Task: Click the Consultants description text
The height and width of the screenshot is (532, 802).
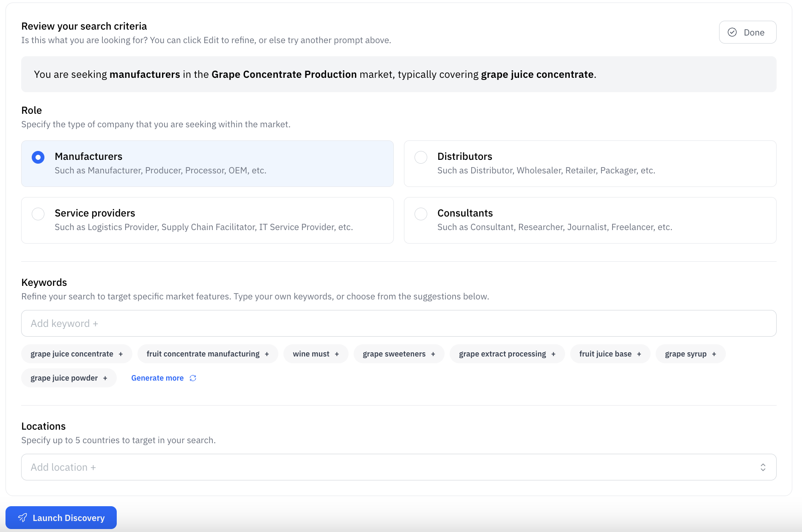Action: coord(555,227)
